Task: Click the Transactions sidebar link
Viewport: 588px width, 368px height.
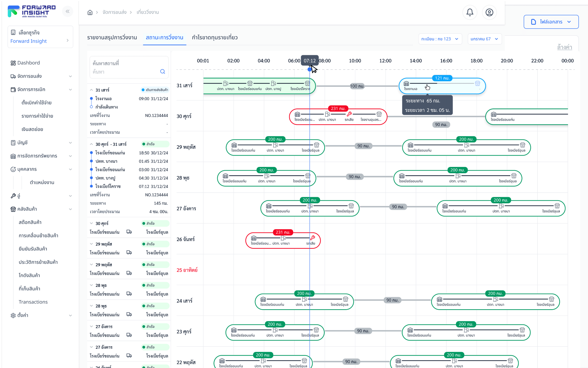Action: pyautogui.click(x=33, y=302)
